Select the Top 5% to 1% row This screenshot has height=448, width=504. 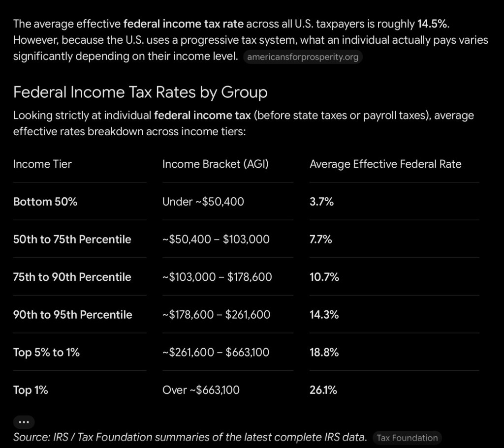246,352
